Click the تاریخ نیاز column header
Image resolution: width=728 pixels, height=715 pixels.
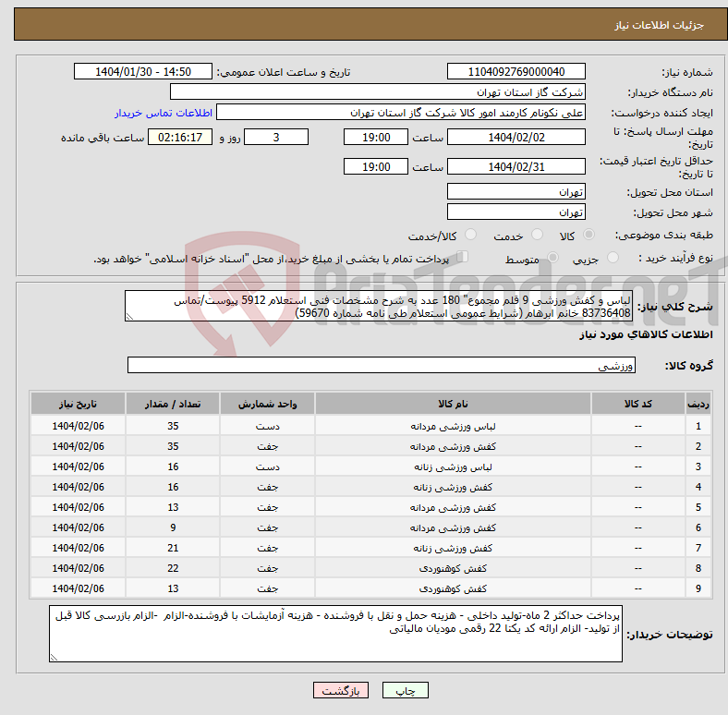click(x=78, y=404)
